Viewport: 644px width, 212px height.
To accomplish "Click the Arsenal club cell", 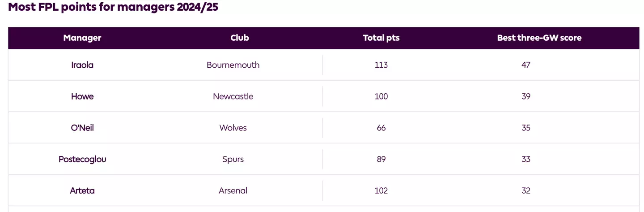I will (x=233, y=190).
